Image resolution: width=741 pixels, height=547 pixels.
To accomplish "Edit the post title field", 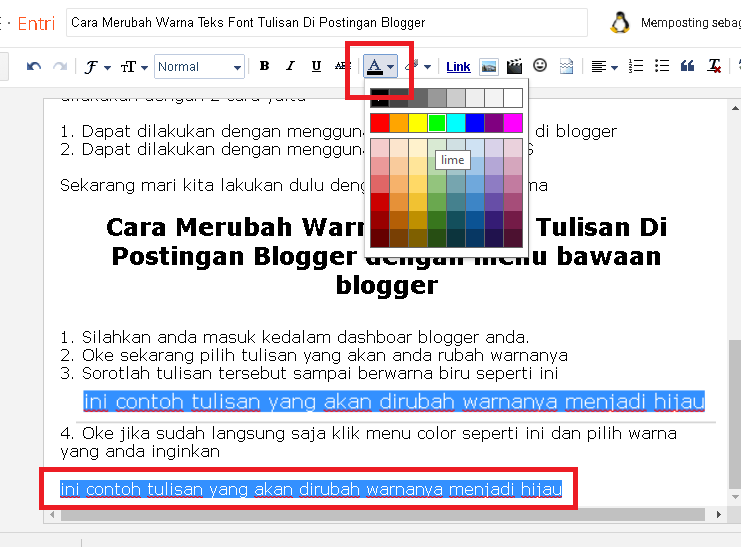I will [327, 23].
